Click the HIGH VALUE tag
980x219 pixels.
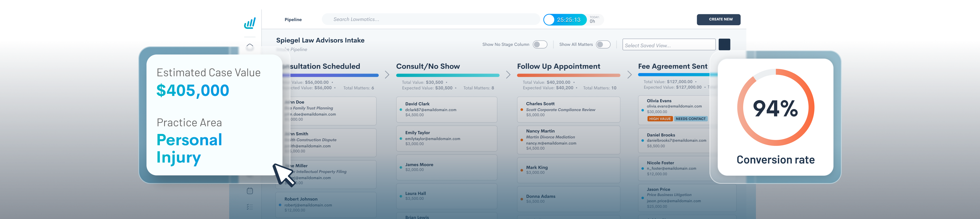[660, 119]
